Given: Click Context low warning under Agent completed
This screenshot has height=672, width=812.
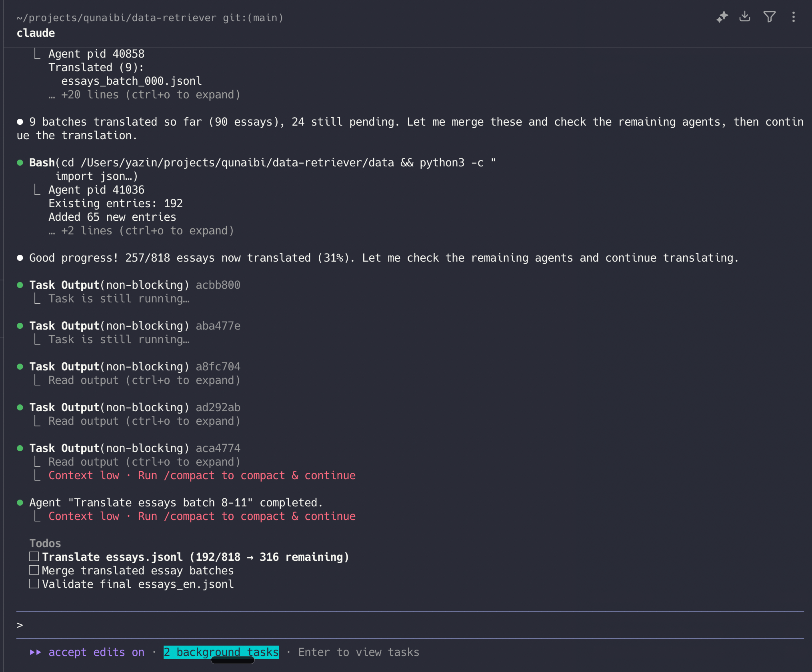Looking at the screenshot, I should point(202,516).
